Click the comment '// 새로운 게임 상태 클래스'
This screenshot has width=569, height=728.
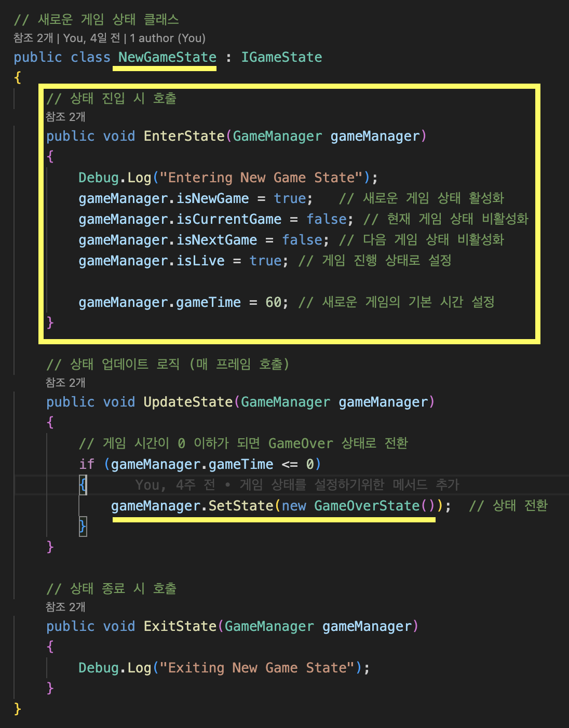click(97, 20)
